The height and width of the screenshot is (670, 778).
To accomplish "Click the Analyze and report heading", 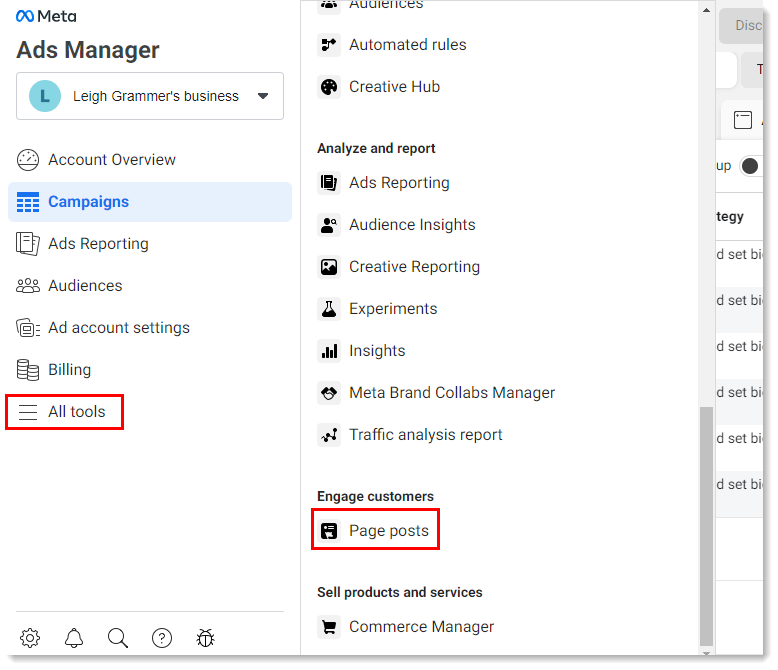I will (376, 148).
